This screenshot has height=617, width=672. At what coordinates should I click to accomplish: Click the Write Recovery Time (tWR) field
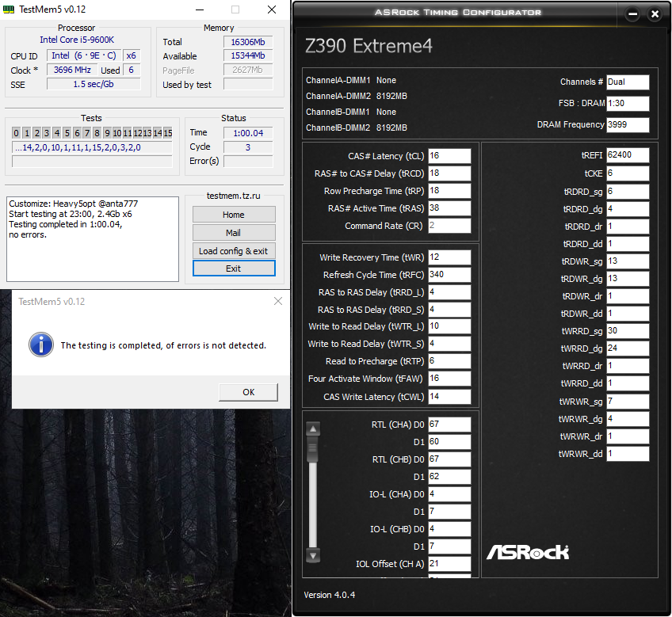449,257
